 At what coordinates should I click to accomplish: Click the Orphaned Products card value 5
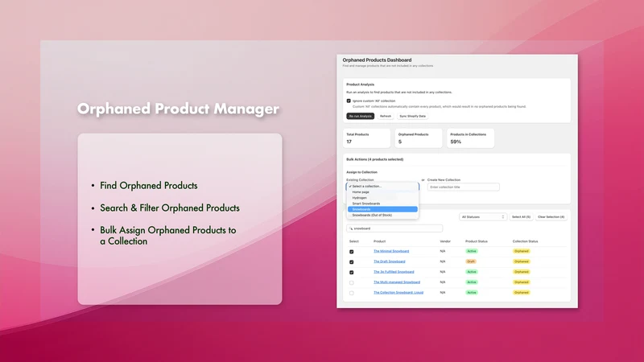pos(400,142)
